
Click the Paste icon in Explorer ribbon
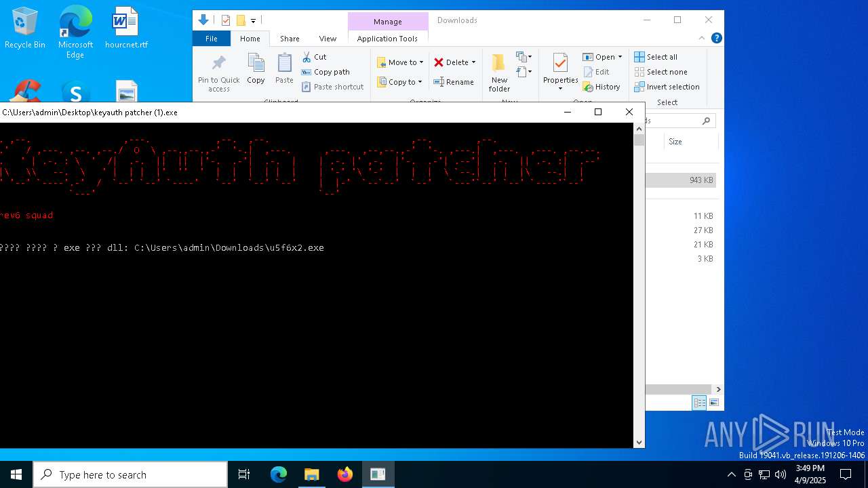[x=284, y=69]
